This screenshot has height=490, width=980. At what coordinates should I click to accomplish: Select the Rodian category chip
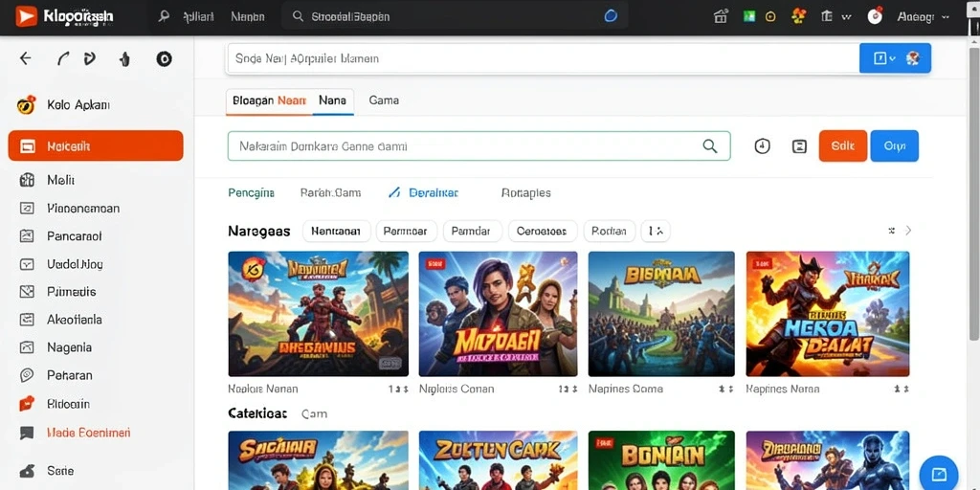(609, 232)
